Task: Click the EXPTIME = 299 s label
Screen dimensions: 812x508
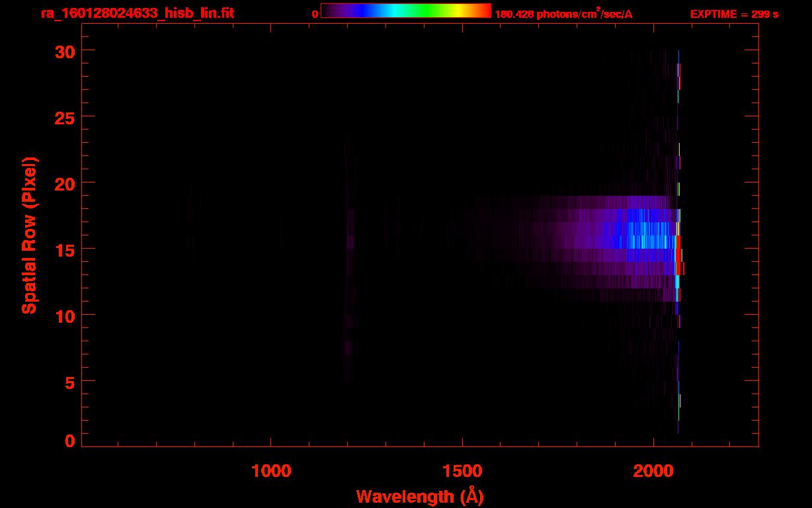Action: [734, 14]
